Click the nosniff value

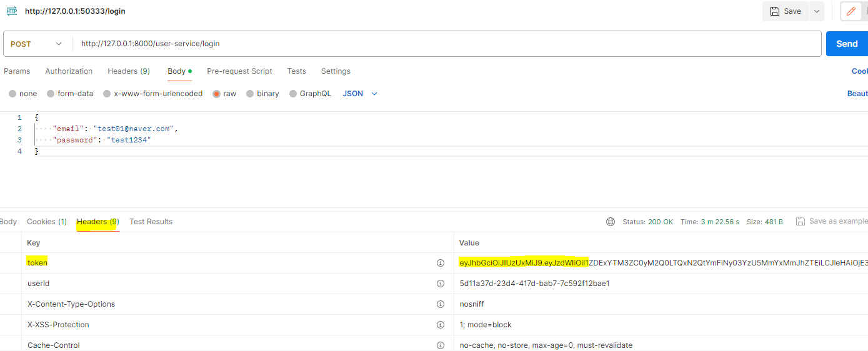pyautogui.click(x=472, y=304)
